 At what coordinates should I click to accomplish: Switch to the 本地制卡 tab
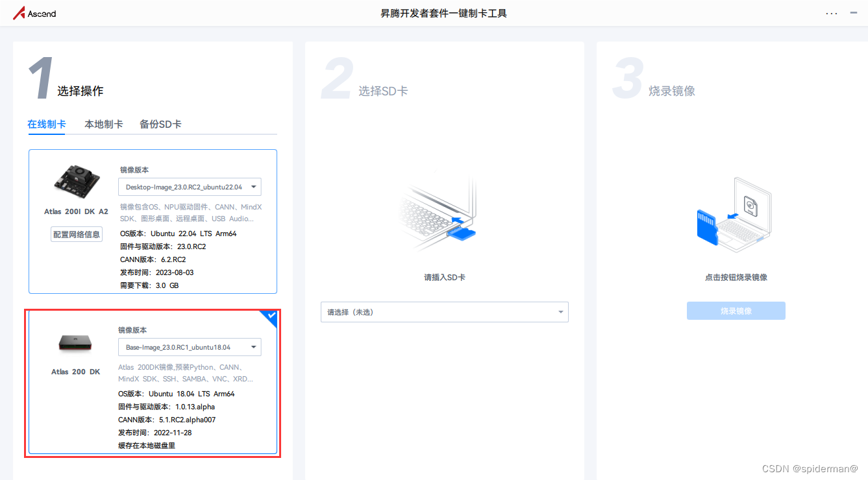[104, 124]
